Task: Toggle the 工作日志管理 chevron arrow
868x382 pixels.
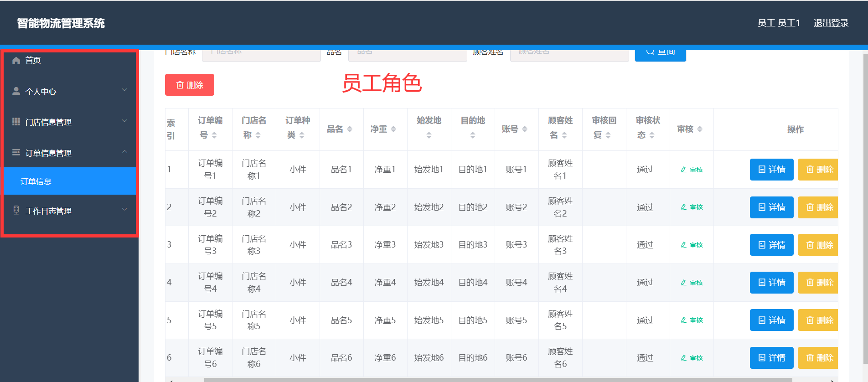Action: click(x=124, y=209)
